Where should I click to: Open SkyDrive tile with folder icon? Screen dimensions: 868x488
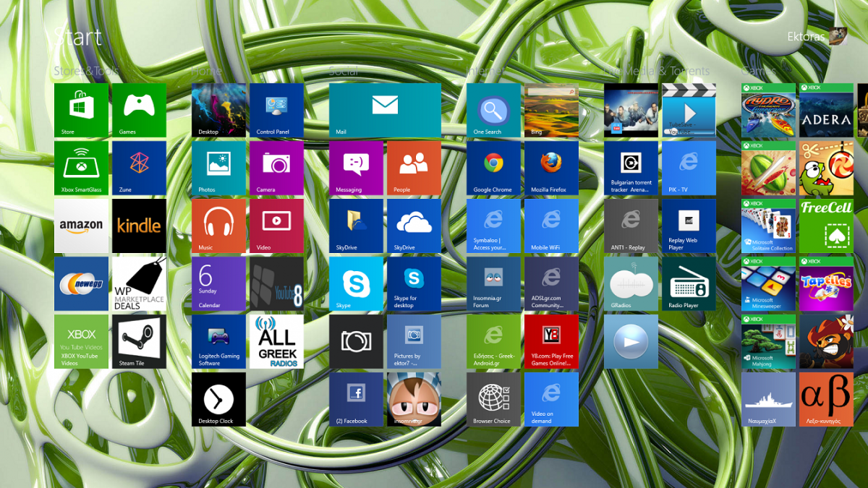356,226
